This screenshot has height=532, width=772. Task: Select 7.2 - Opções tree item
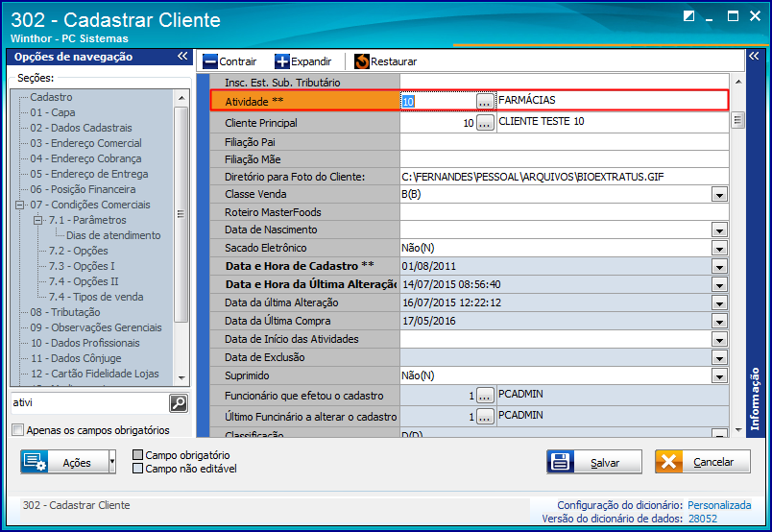(x=79, y=251)
